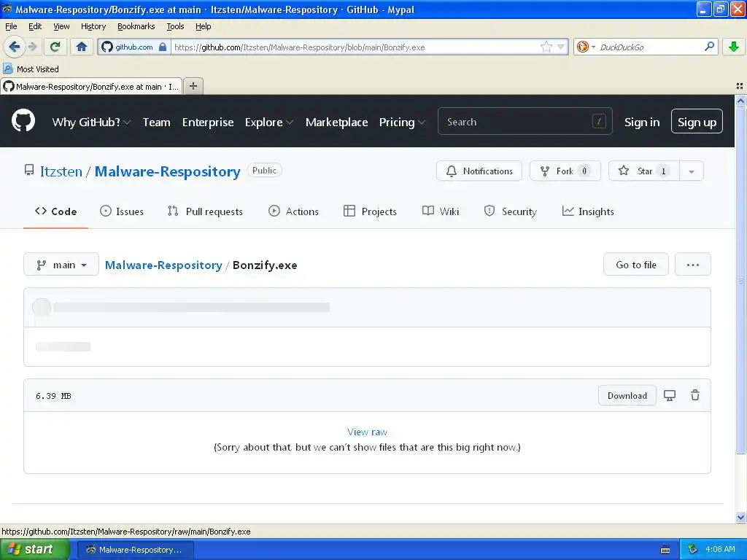Switch to the Actions tab
747x560 pixels.
[x=293, y=211]
